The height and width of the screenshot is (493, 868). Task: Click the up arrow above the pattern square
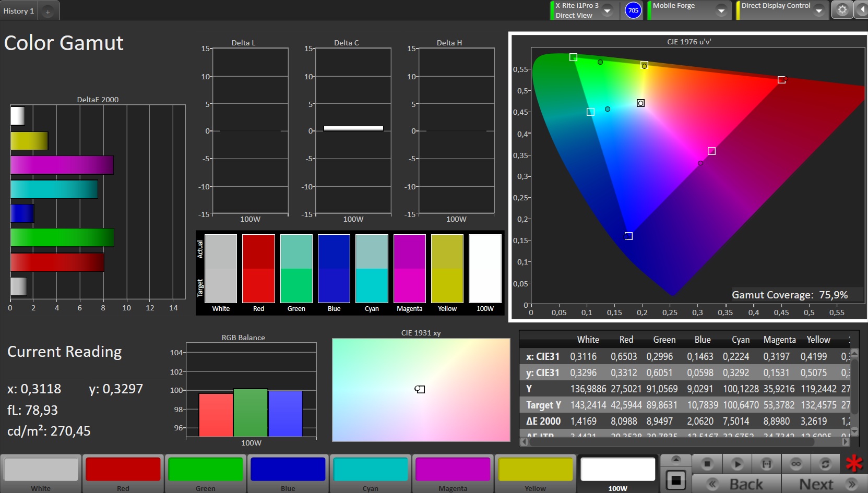pos(676,459)
